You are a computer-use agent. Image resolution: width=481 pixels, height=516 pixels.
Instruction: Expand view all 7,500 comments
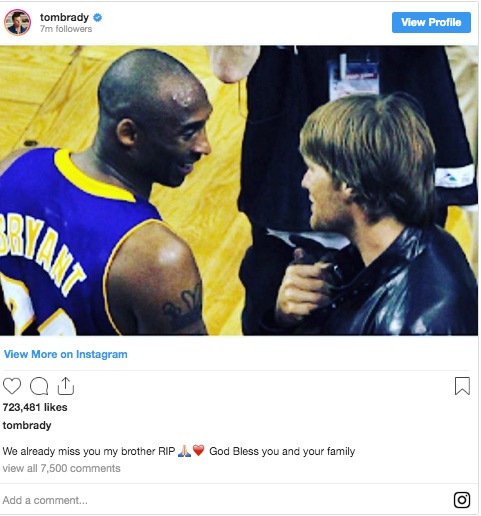pyautogui.click(x=61, y=468)
